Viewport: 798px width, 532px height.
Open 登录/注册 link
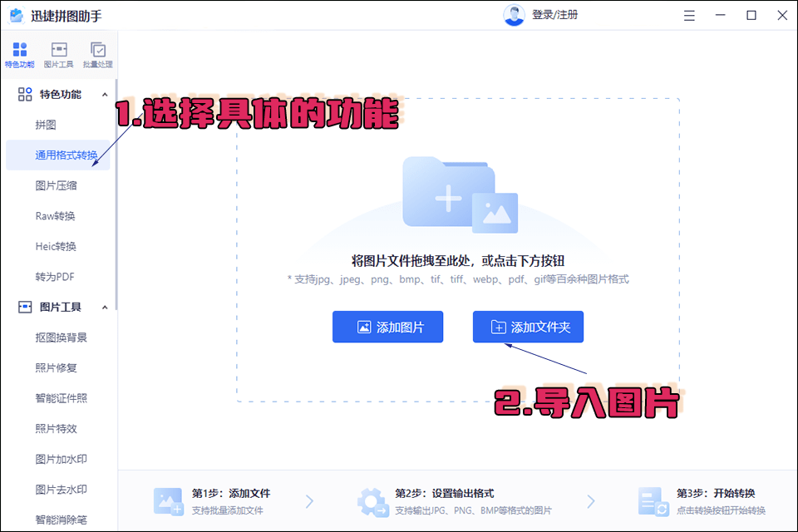tap(554, 15)
